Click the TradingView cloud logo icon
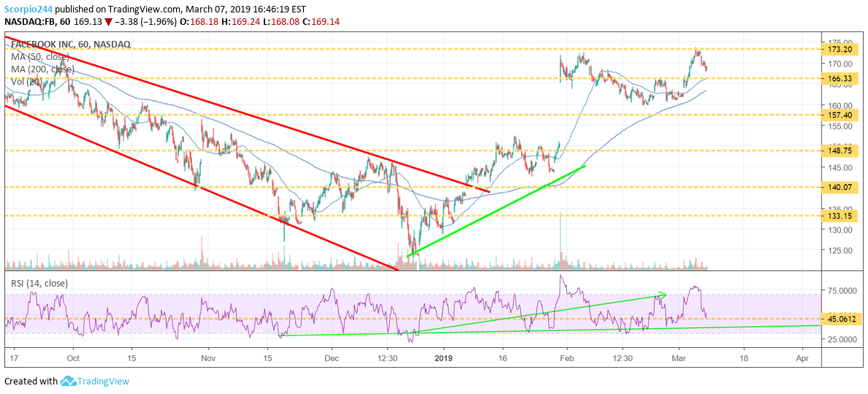 [68, 381]
